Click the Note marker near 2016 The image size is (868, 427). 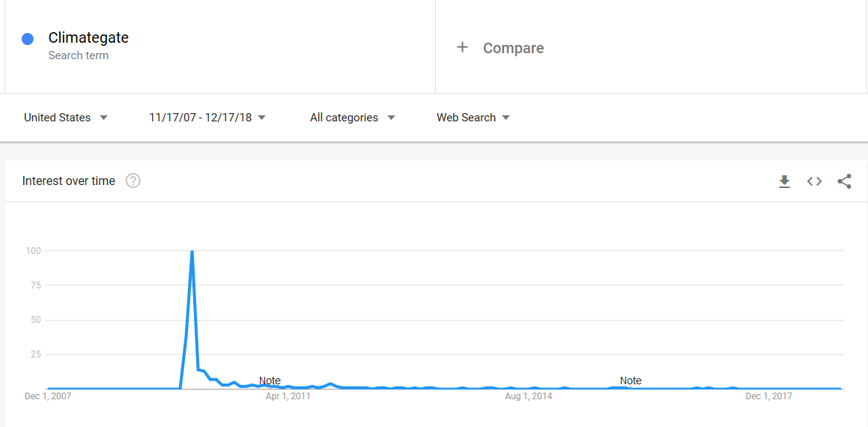pos(631,381)
